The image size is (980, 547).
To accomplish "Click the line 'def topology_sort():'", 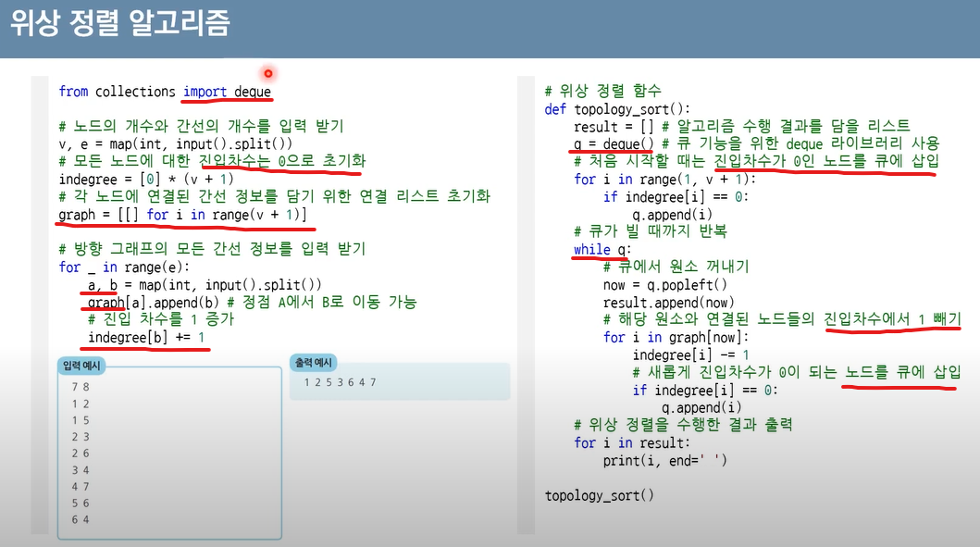I will point(617,109).
